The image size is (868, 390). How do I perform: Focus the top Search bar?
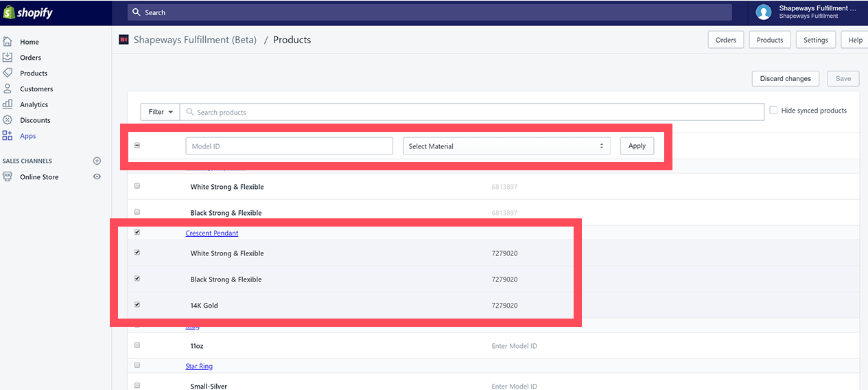[430, 12]
